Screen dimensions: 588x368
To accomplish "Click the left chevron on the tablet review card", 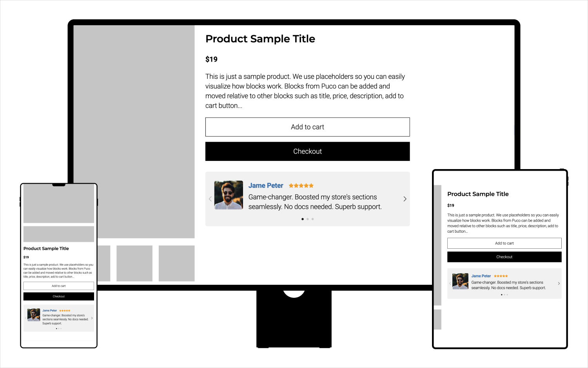I will click(x=450, y=283).
